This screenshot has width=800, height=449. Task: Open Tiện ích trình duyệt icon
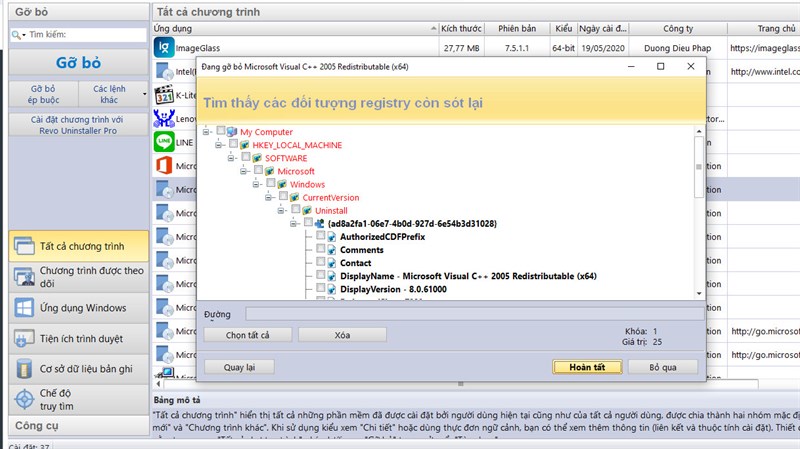pyautogui.click(x=23, y=339)
